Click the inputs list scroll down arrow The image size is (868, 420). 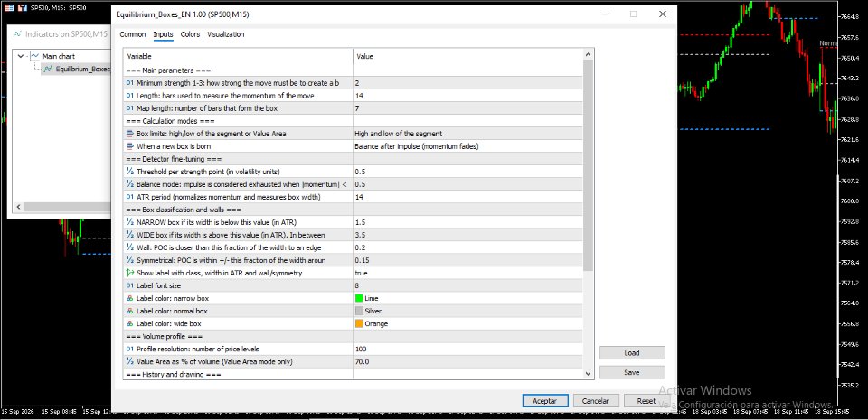click(x=589, y=374)
